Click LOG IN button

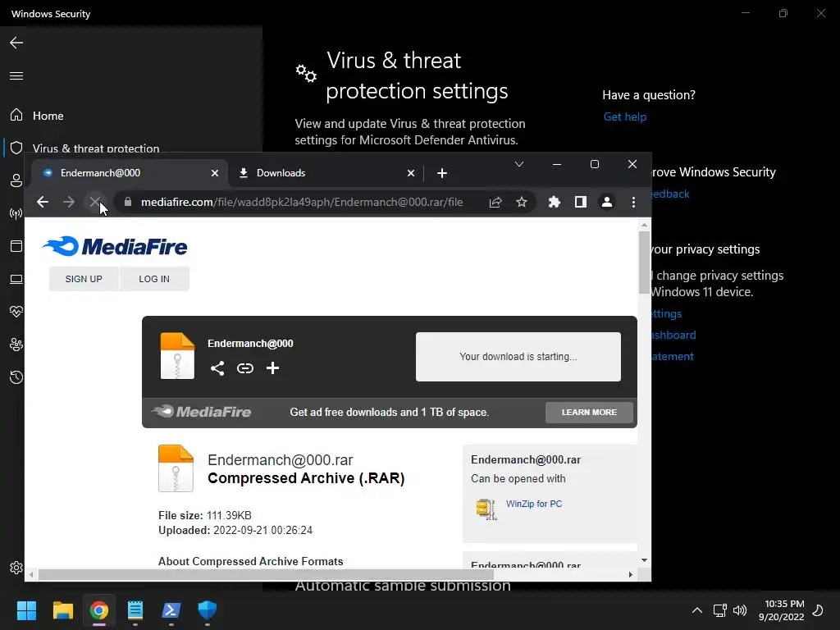pyautogui.click(x=154, y=279)
